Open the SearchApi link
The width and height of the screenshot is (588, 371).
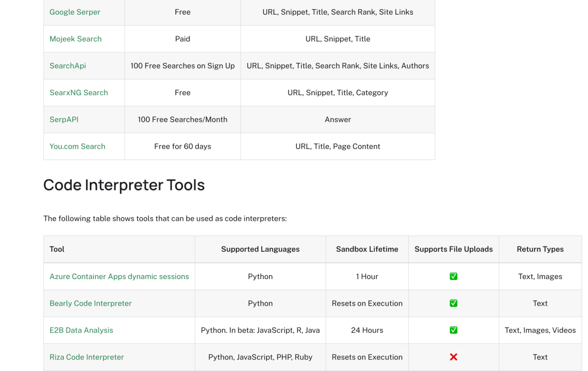coord(68,66)
